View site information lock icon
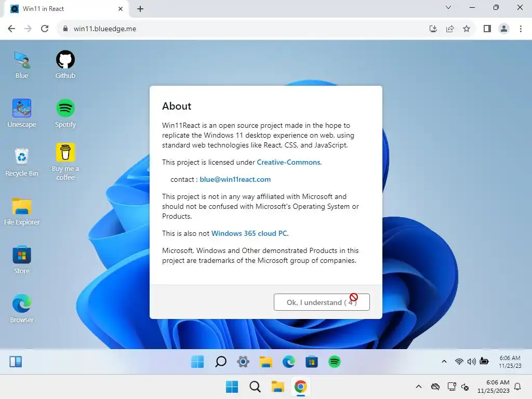 tap(65, 29)
